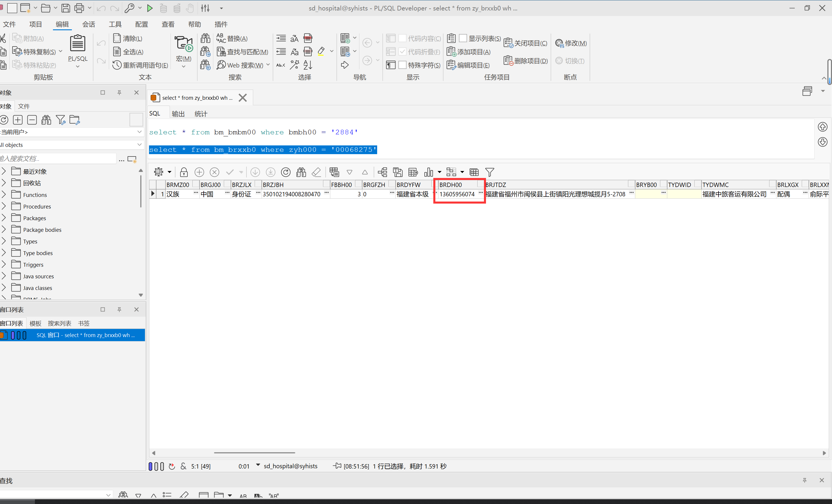Click the lock edit-data icon in grid toolbar

click(184, 172)
